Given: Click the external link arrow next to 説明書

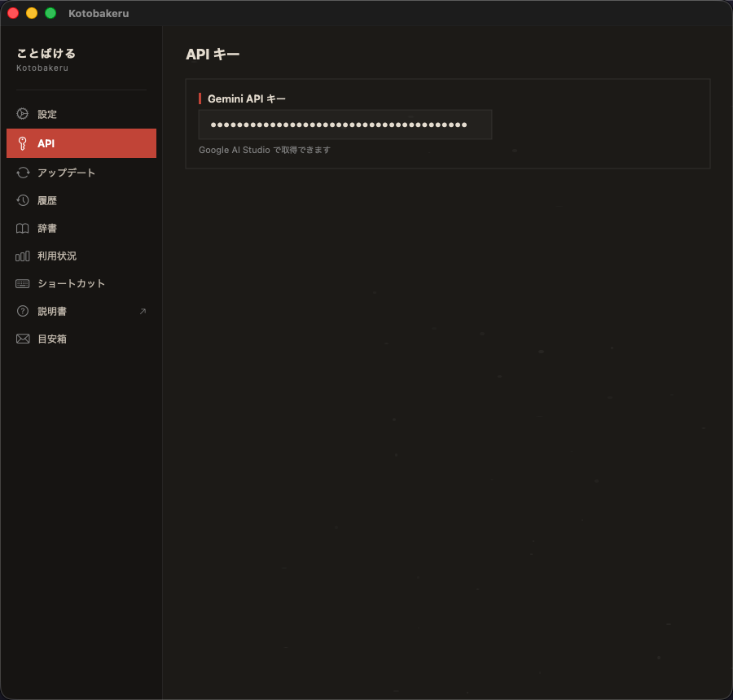Looking at the screenshot, I should pos(143,311).
